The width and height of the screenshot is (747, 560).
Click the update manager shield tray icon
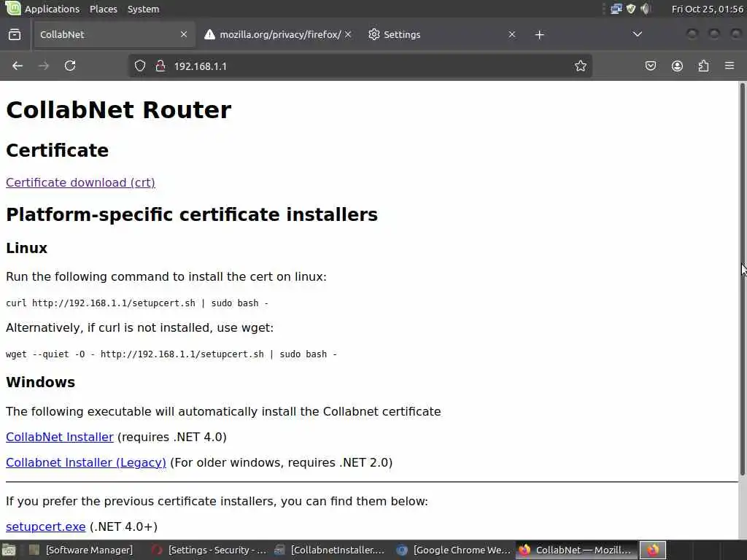tap(631, 9)
